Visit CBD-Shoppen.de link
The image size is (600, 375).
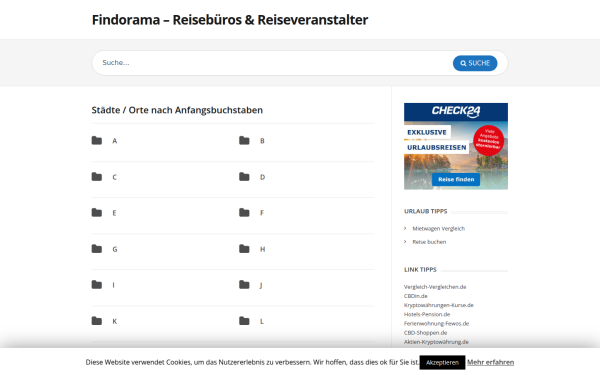coord(426,333)
